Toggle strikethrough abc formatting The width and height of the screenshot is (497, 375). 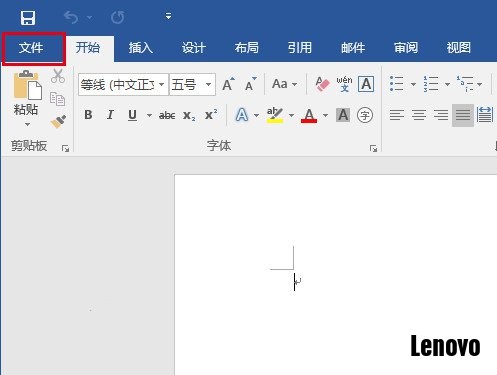(167, 115)
